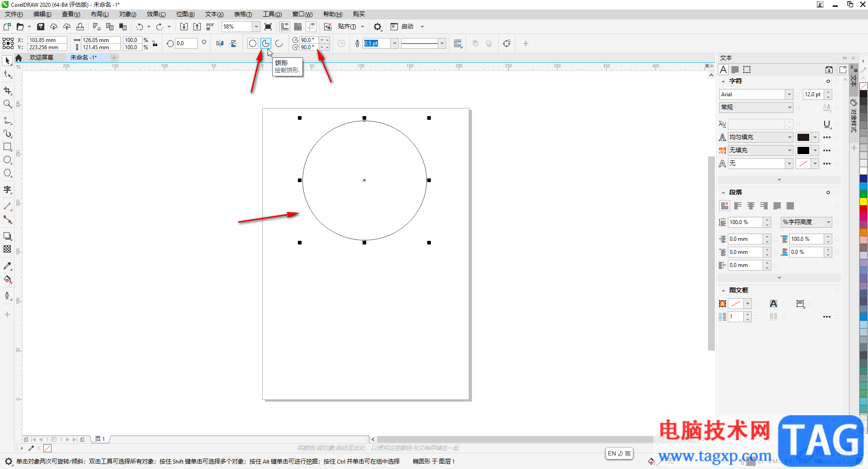Toggle the lock ratio padlock
The image size is (868, 469).
(x=155, y=43)
